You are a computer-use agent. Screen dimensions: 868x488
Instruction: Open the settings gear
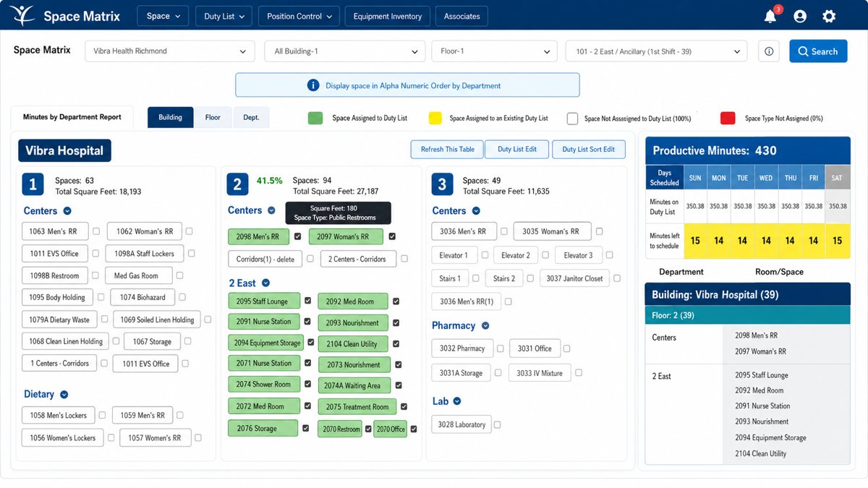tap(829, 16)
